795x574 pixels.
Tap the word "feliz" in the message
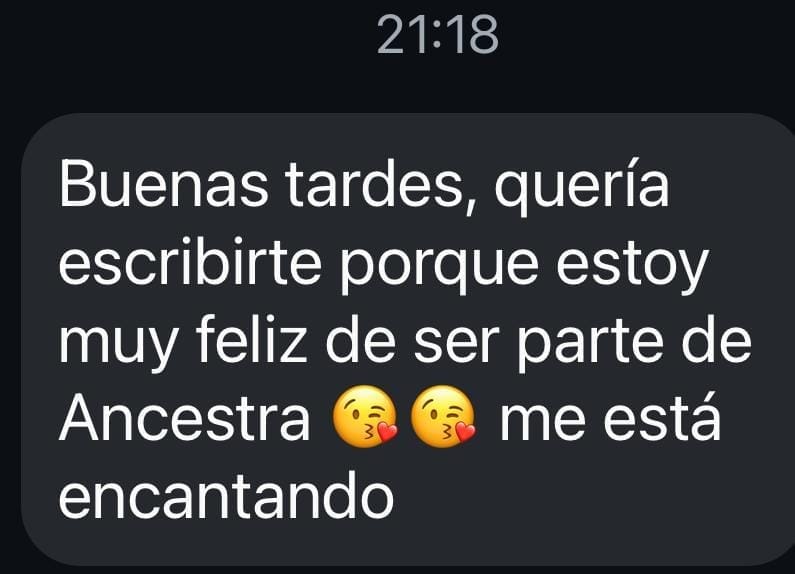click(x=251, y=339)
